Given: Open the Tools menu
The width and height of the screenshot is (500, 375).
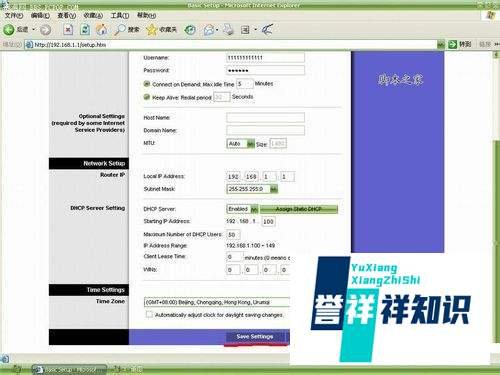Looking at the screenshot, I should [x=120, y=15].
